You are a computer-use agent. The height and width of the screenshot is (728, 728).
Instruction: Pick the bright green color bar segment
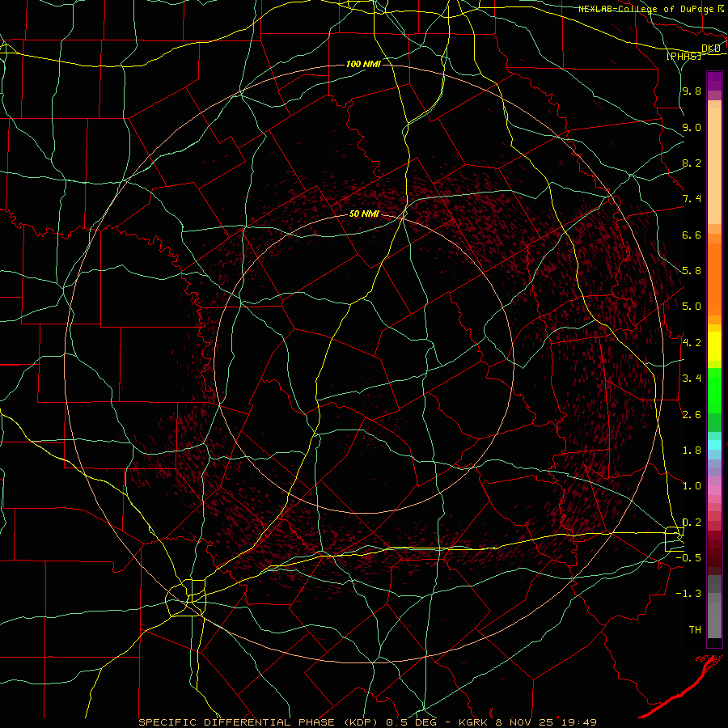[714, 391]
